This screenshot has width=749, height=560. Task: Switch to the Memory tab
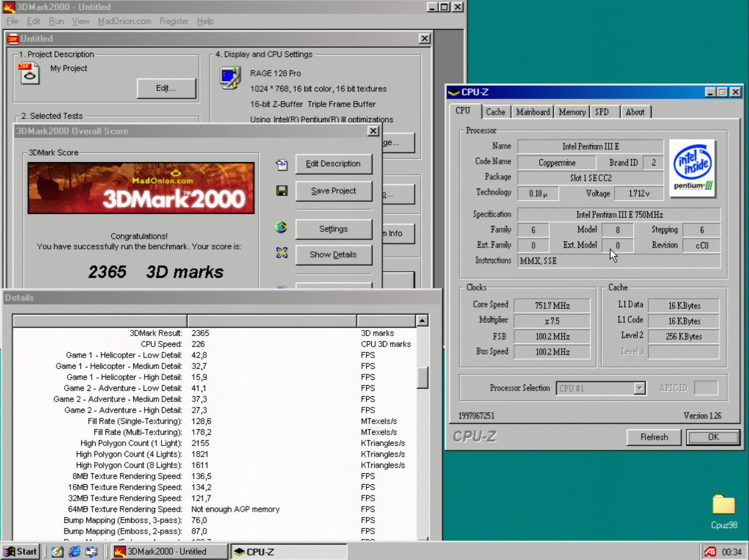click(572, 112)
